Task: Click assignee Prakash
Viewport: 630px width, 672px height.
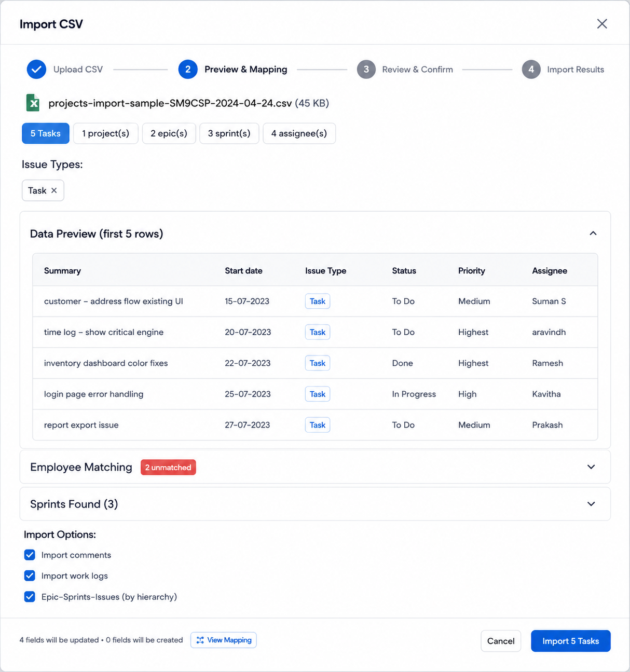Action: click(x=547, y=425)
